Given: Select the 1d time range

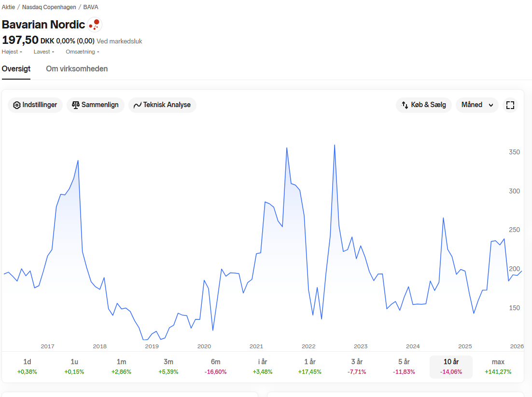Looking at the screenshot, I should (x=27, y=367).
